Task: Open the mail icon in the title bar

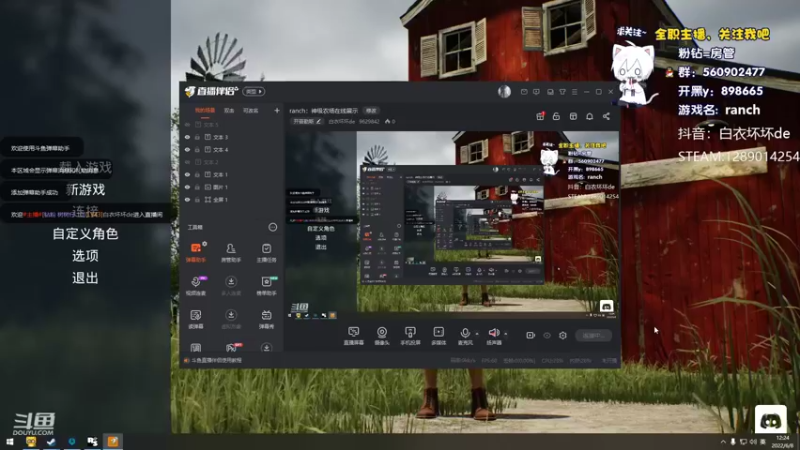Action: point(524,92)
